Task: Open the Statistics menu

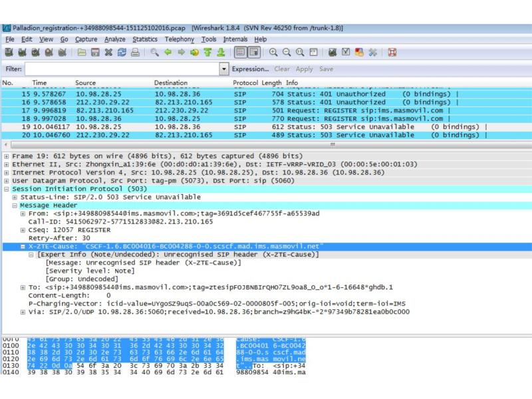Action: [x=144, y=39]
